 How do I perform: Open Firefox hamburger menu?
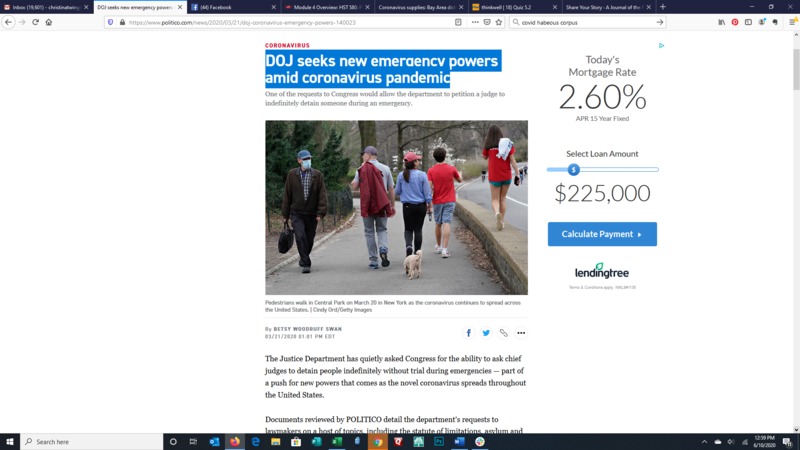point(789,22)
